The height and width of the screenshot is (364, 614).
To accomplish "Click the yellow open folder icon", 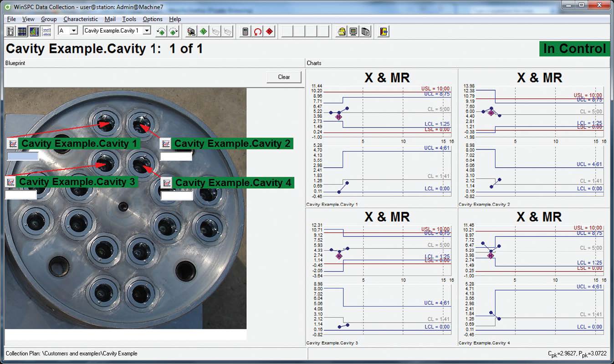I will (341, 31).
